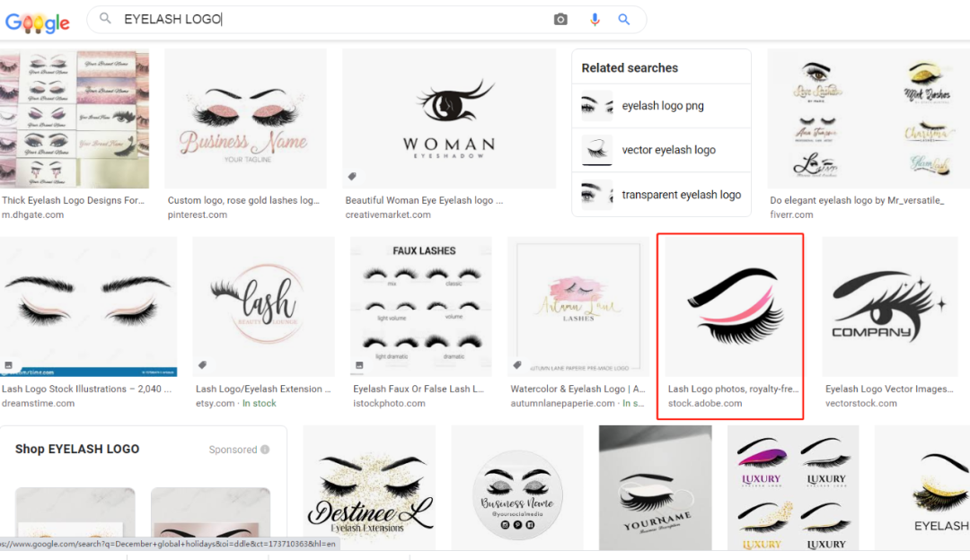Open round Business Name glitter lash image
Screen dimensions: 970x560
pyautogui.click(x=517, y=487)
